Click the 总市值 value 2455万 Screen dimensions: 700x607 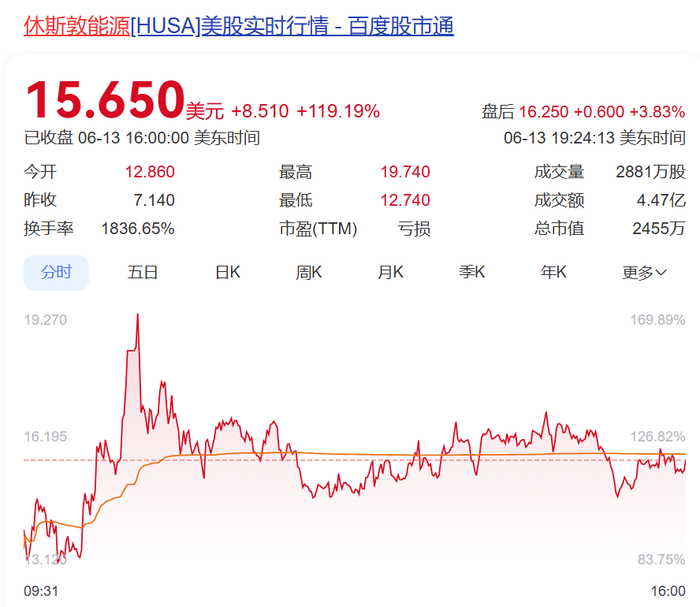click(659, 229)
